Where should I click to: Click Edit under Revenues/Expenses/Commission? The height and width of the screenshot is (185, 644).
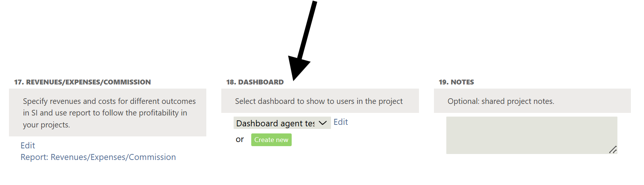coord(28,145)
